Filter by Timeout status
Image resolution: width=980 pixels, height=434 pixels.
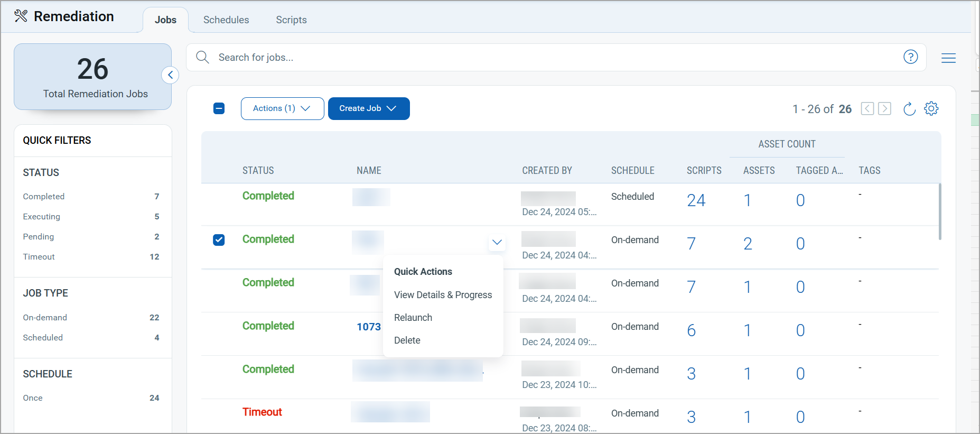91,257
